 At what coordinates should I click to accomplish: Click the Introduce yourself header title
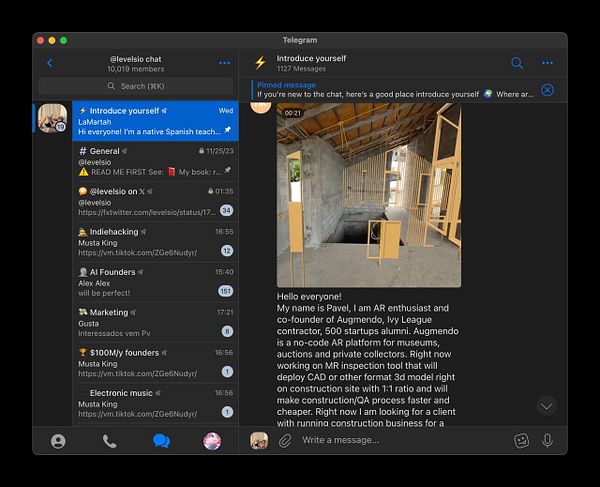311,58
